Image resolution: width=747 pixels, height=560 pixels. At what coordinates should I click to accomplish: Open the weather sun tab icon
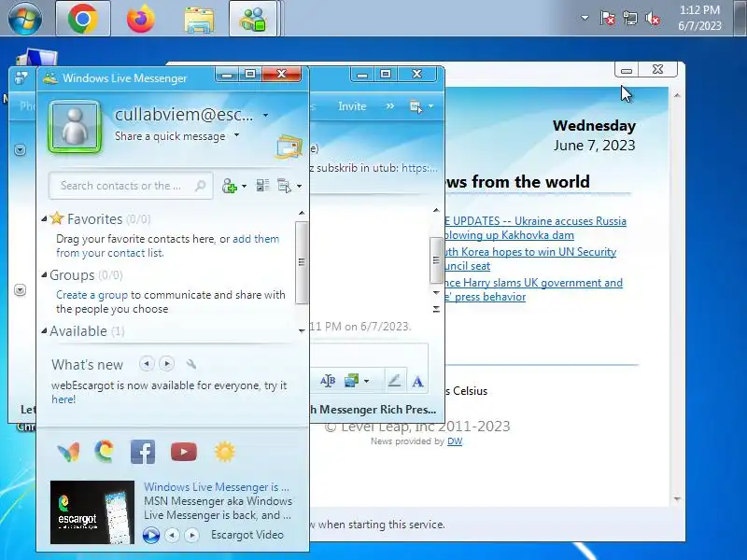click(225, 452)
